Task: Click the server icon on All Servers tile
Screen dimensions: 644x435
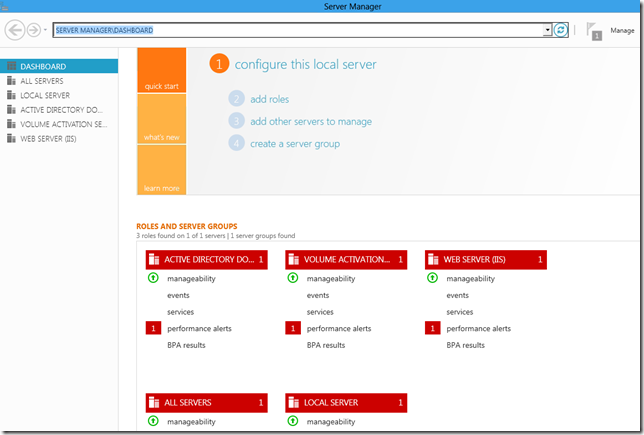Action: pyautogui.click(x=154, y=402)
